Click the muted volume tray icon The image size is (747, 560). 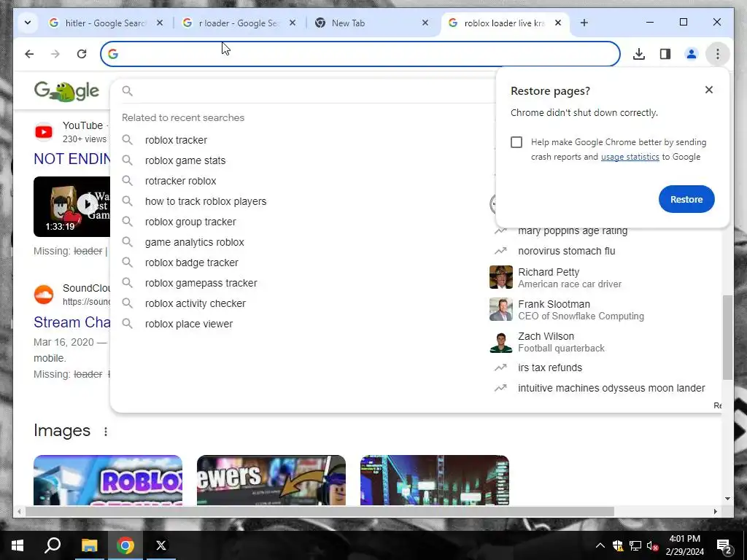pos(652,545)
